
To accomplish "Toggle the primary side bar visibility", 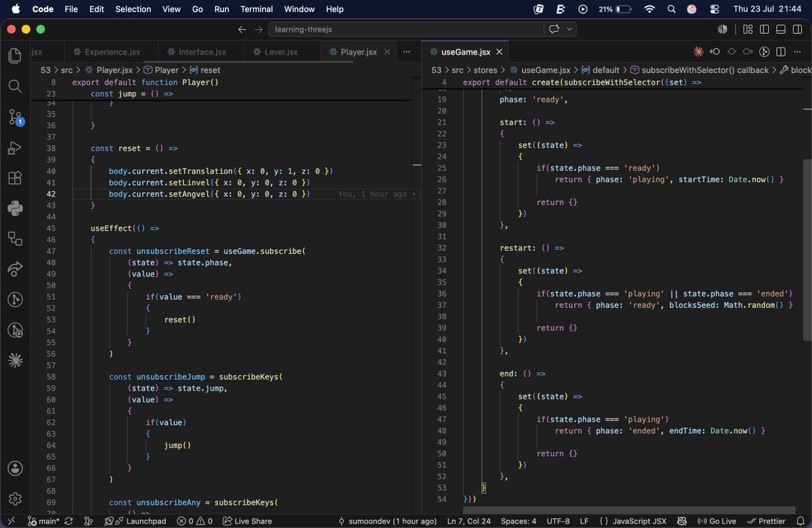I will pyautogui.click(x=764, y=29).
